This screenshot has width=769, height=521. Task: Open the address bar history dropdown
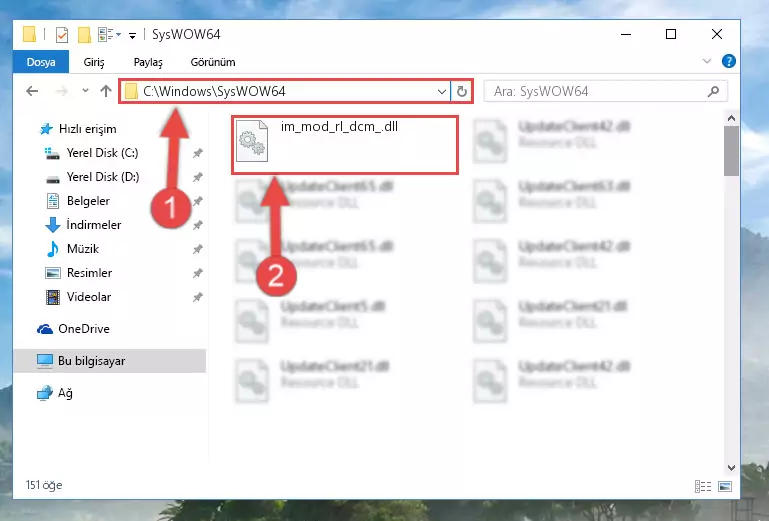[x=441, y=91]
